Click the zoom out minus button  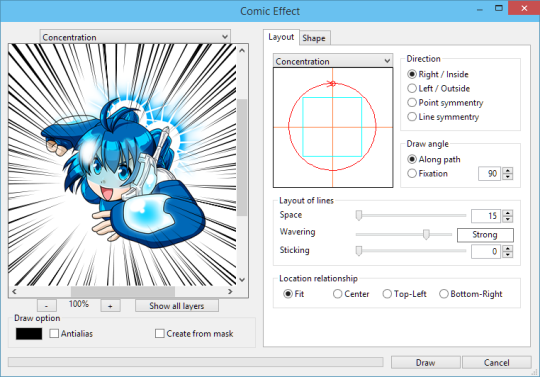point(46,306)
